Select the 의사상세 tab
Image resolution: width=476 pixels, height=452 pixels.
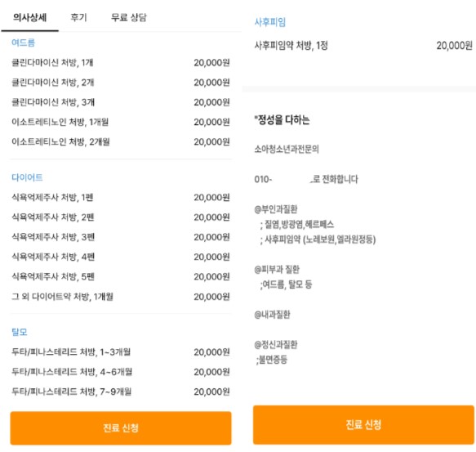pos(29,18)
